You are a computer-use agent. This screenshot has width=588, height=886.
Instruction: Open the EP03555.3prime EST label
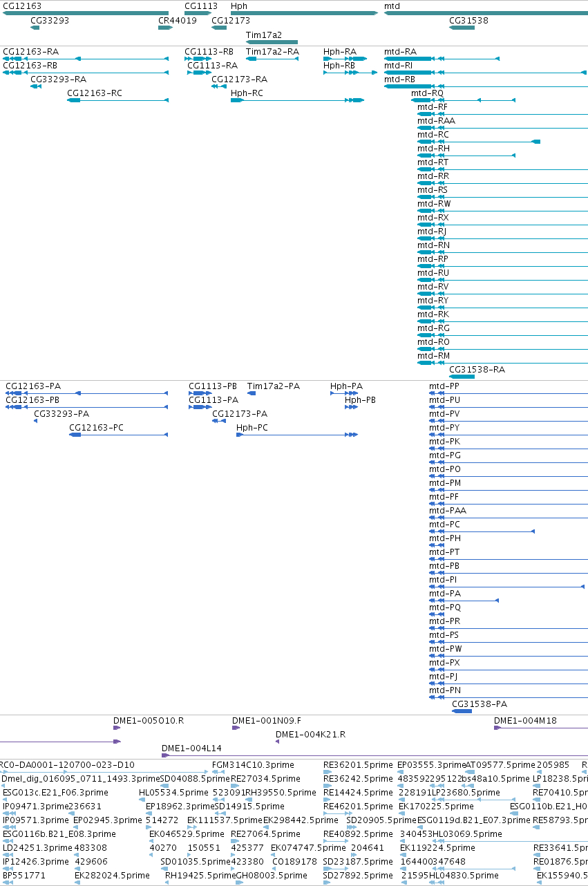[432, 765]
